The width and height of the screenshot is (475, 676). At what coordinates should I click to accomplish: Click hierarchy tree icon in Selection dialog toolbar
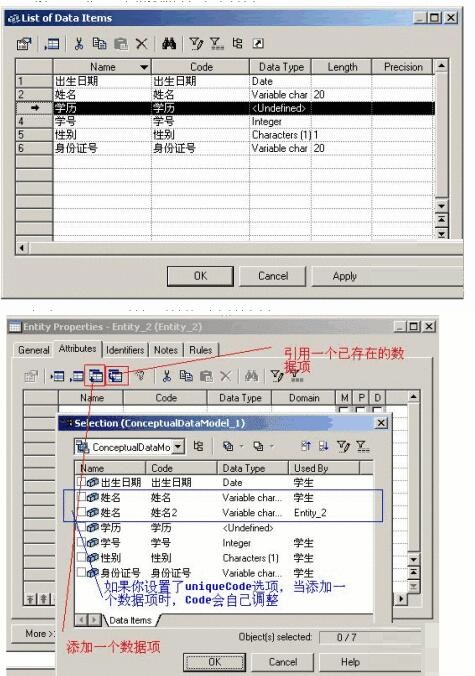coord(198,446)
